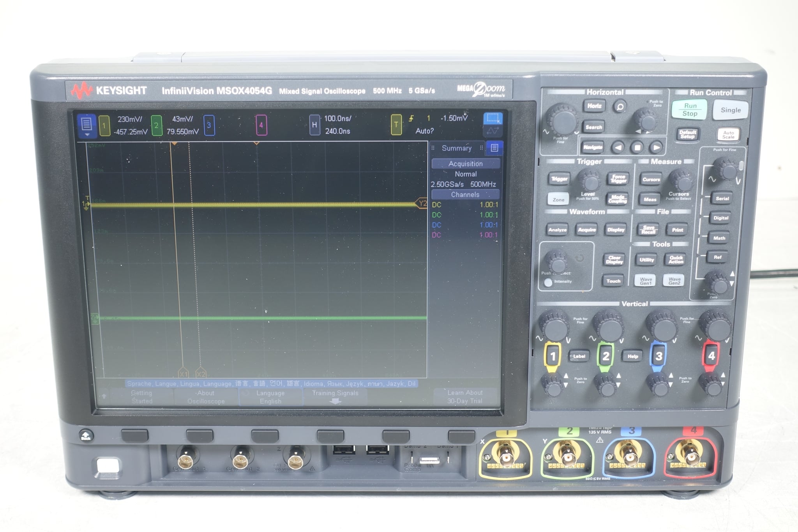The height and width of the screenshot is (532, 798).
Task: Open the Language English softkey selector
Action: (270, 397)
